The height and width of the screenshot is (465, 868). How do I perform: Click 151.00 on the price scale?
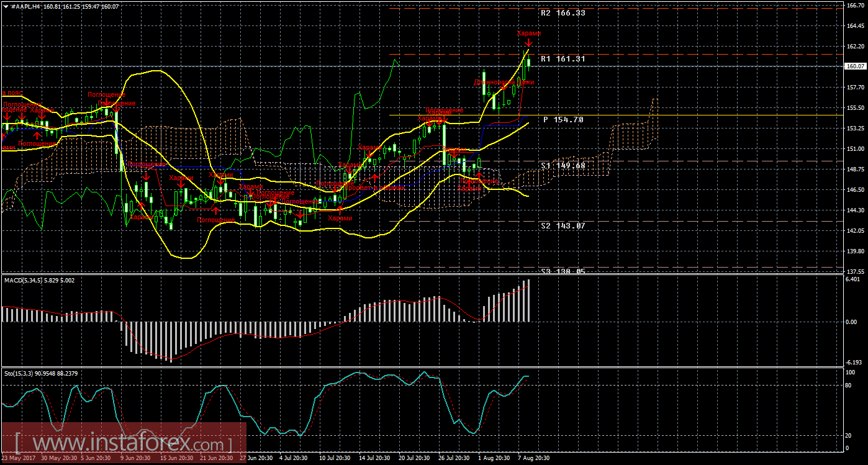pos(856,149)
